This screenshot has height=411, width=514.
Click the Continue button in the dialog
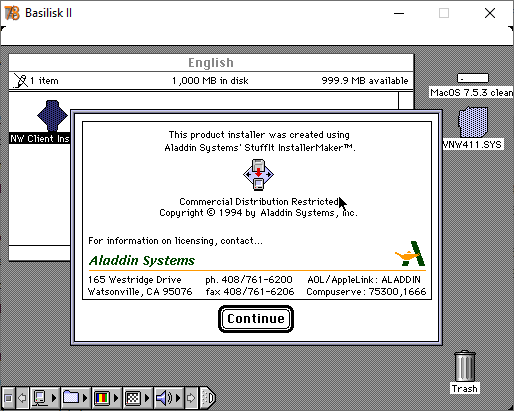point(256,319)
